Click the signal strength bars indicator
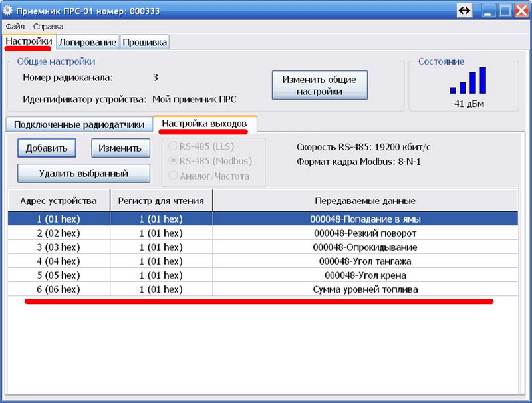Image resolution: width=532 pixels, height=403 pixels. 468,80
